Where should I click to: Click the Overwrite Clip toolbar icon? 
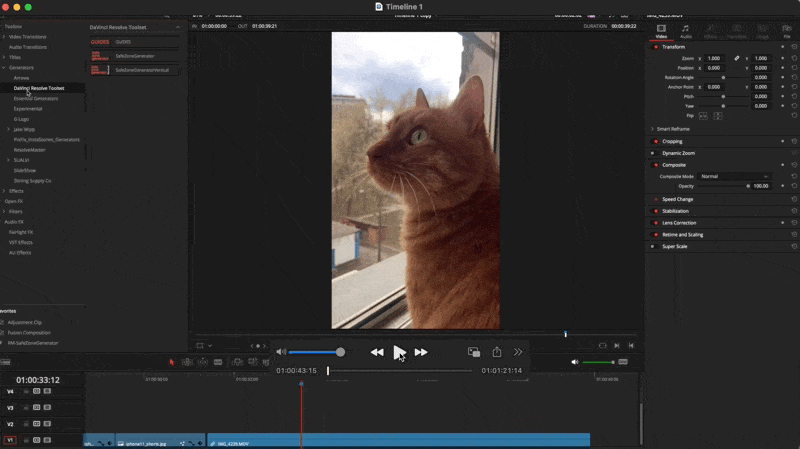(253, 362)
